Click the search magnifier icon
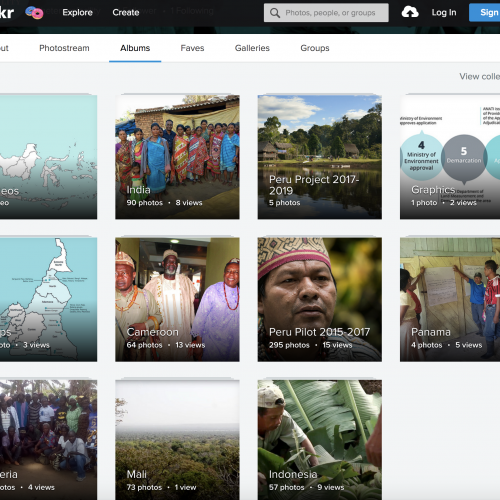 (275, 13)
